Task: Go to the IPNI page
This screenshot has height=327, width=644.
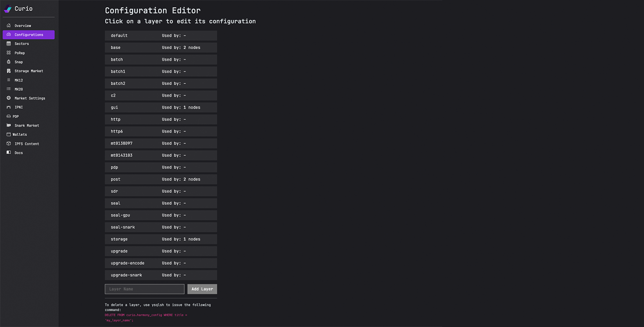Action: tap(18, 107)
